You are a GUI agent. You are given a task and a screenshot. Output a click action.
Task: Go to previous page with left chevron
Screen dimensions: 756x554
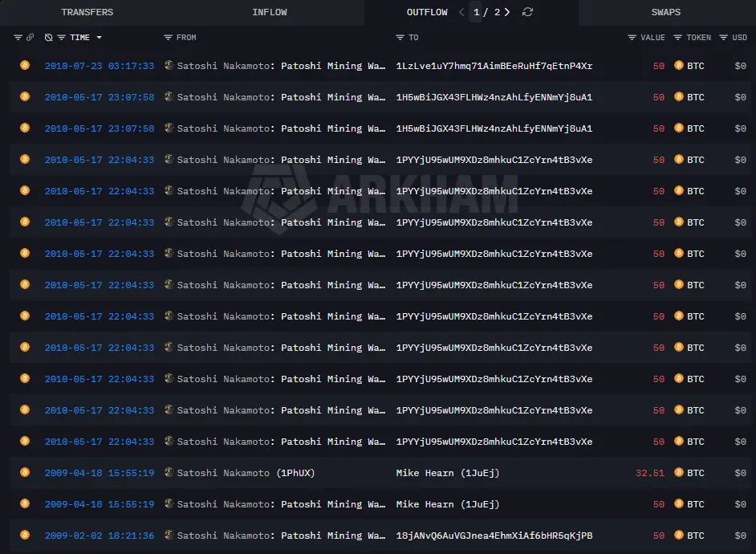(461, 12)
